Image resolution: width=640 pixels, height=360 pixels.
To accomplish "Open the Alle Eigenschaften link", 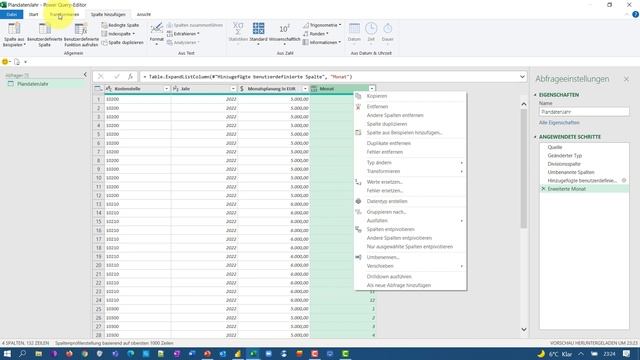I will [x=559, y=122].
